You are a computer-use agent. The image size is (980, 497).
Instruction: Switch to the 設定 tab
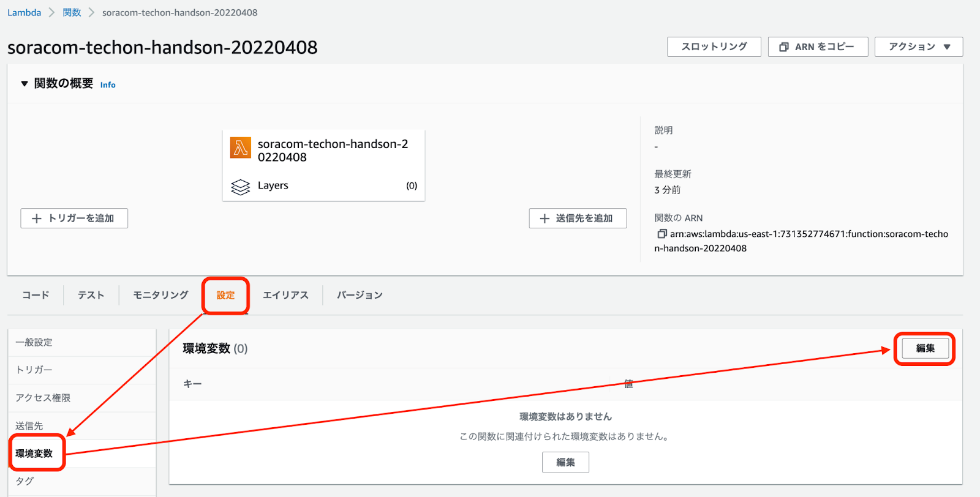(225, 295)
